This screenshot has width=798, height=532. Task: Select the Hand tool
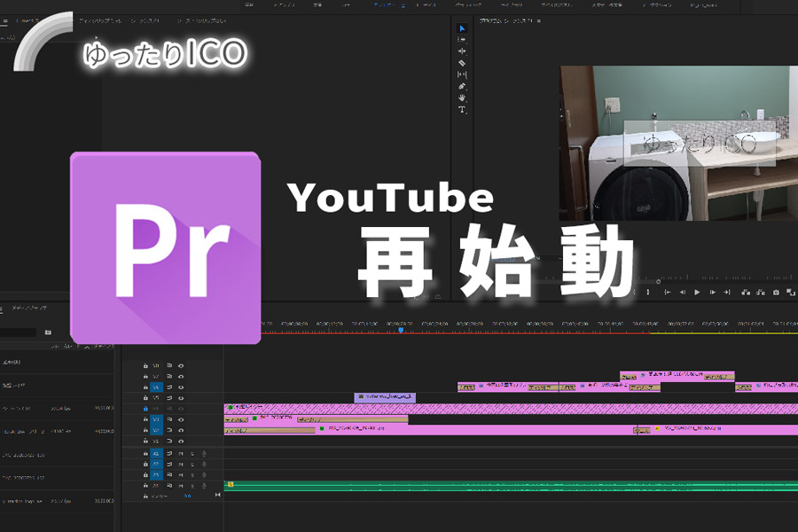462,98
